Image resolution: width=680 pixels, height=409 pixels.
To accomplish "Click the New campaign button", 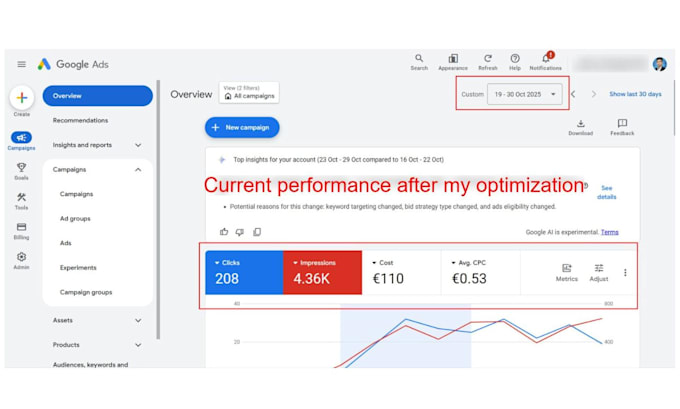I will click(242, 128).
